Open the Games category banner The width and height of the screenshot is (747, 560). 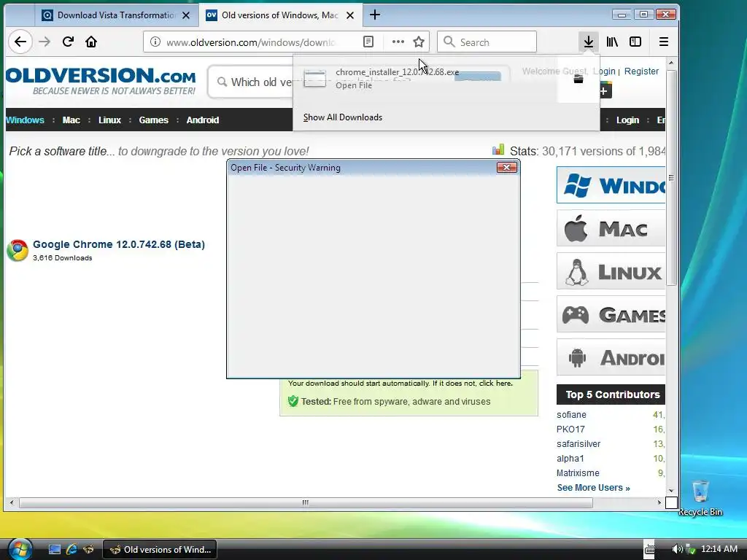(x=611, y=314)
